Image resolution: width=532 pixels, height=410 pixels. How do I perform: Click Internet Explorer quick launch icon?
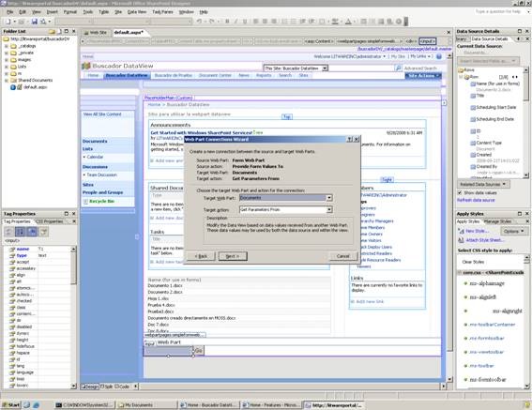pyautogui.click(x=36, y=405)
